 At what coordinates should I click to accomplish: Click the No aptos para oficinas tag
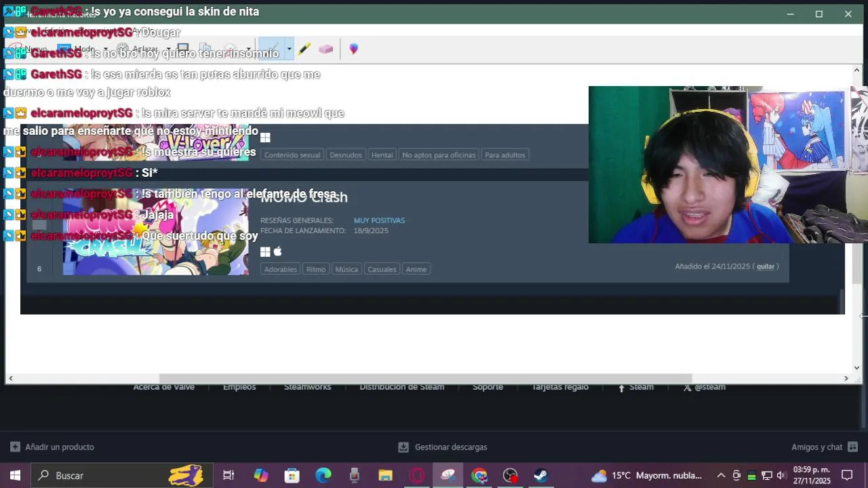point(439,155)
